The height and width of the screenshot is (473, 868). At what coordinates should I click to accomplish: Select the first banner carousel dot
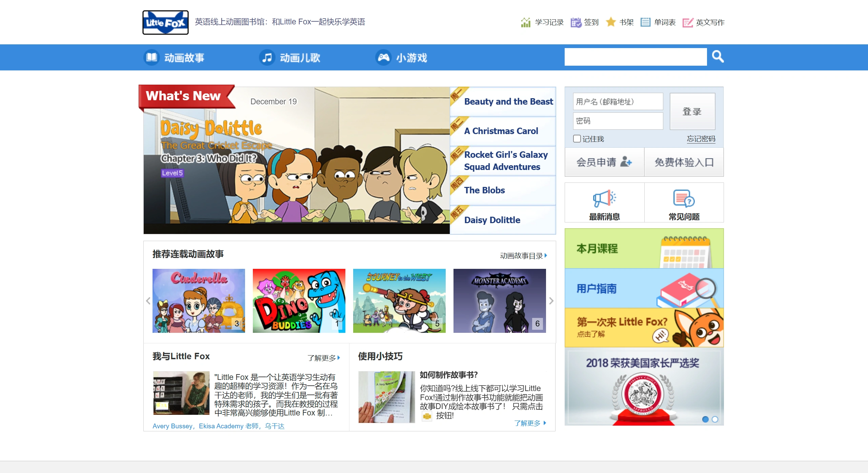coord(705,419)
